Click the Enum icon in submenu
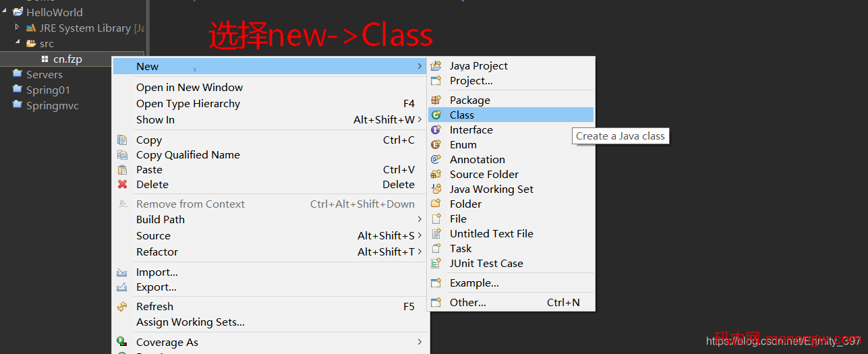Viewport: 868px width, 354px height. (436, 145)
